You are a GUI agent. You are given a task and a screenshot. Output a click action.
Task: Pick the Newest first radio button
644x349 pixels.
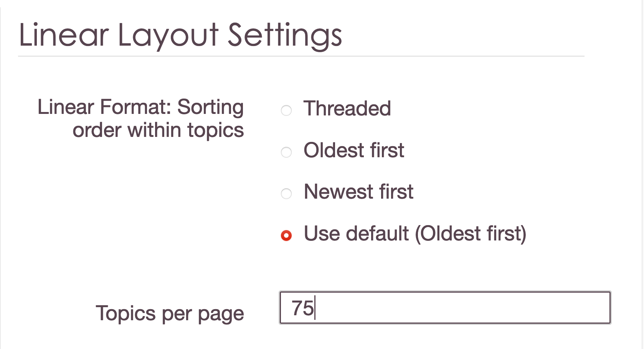coord(286,194)
